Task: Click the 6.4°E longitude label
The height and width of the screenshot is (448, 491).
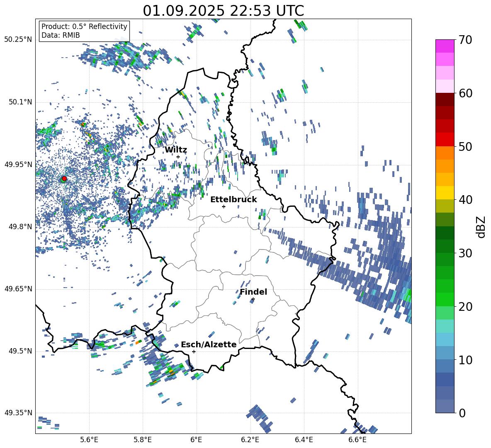Action: click(x=304, y=440)
